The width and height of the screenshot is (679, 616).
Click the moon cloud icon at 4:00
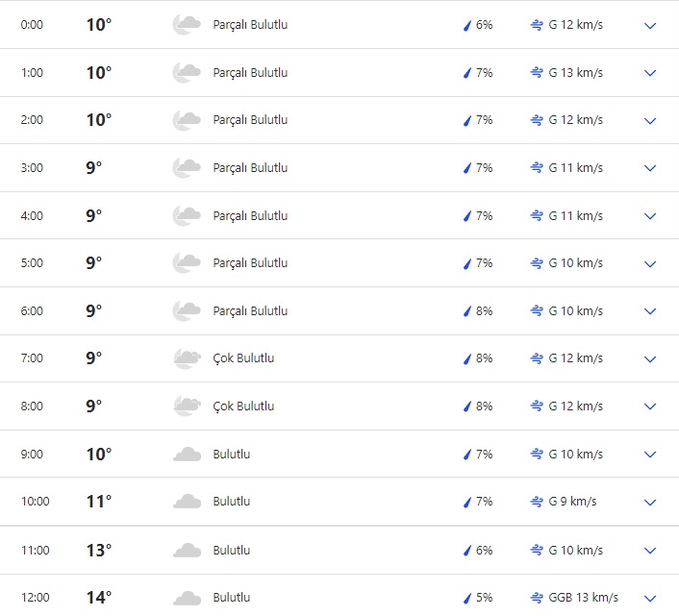point(187,216)
